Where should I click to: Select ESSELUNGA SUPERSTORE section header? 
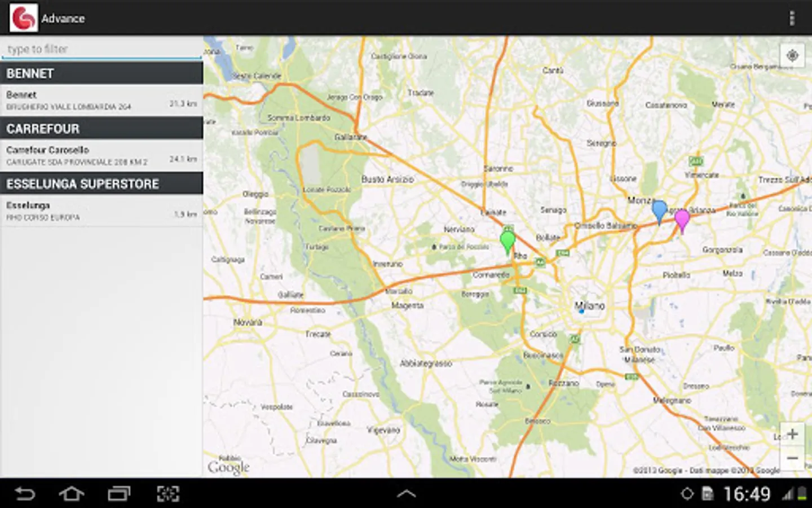(101, 183)
